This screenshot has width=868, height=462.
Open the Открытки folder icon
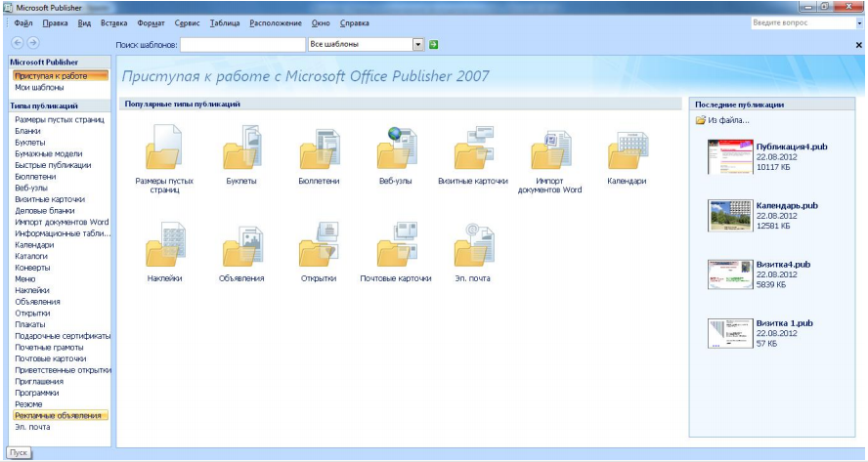coord(319,244)
